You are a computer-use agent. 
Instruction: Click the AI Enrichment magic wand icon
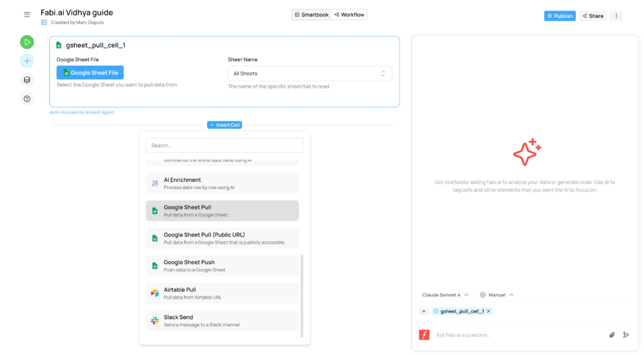(155, 183)
